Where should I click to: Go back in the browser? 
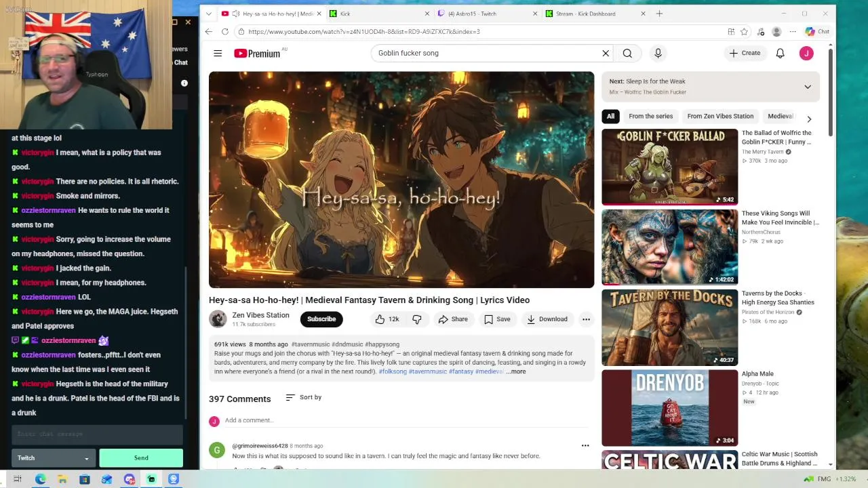coord(208,31)
